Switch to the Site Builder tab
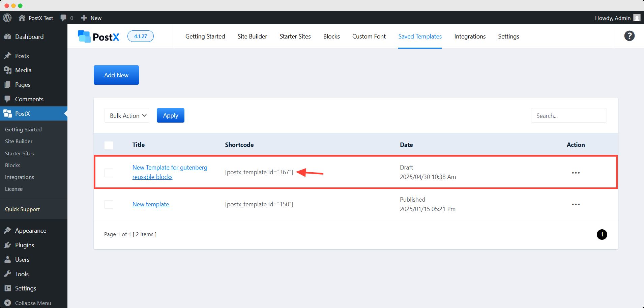This screenshot has height=308, width=644. click(252, 36)
